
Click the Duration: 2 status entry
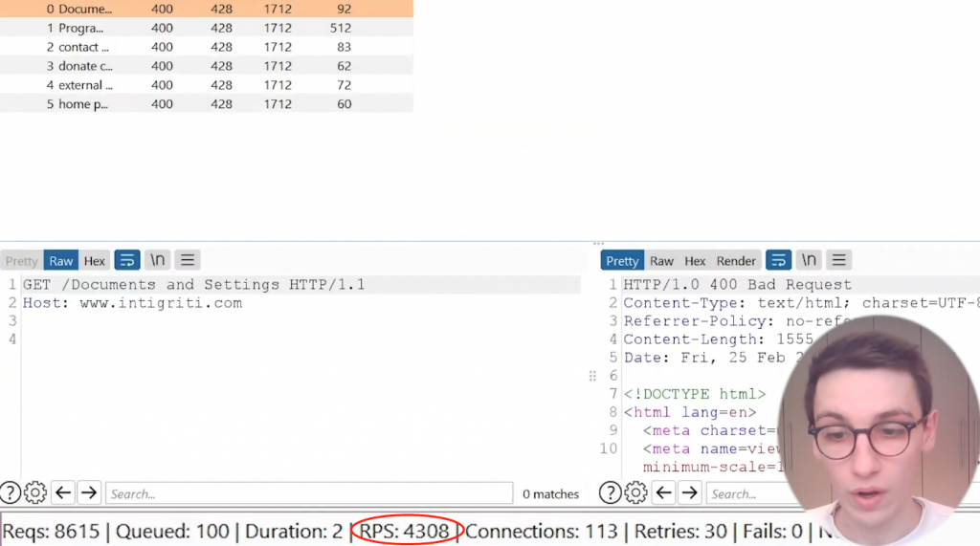point(294,532)
